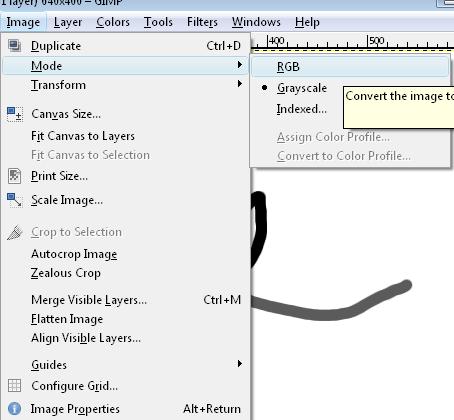Open the Colors menu
The width and height of the screenshot is (454, 420).
pos(113,22)
